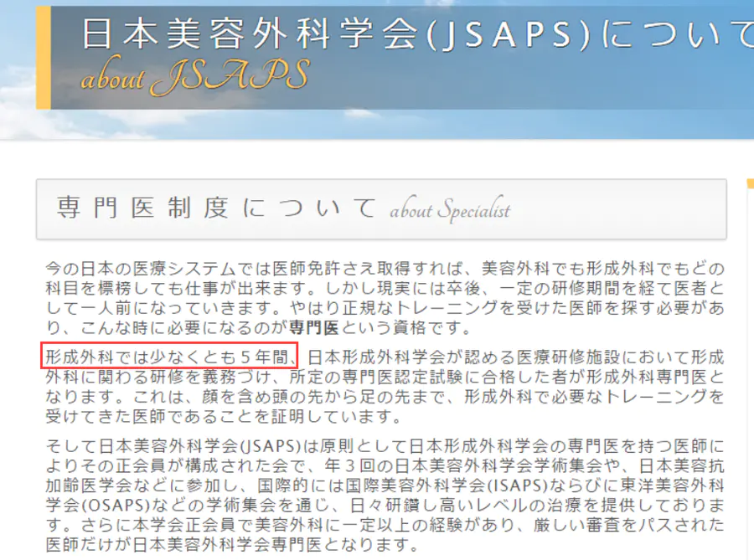Click the 'about Specialist' cursive label
Image resolution: width=754 pixels, height=560 pixels.
point(450,210)
